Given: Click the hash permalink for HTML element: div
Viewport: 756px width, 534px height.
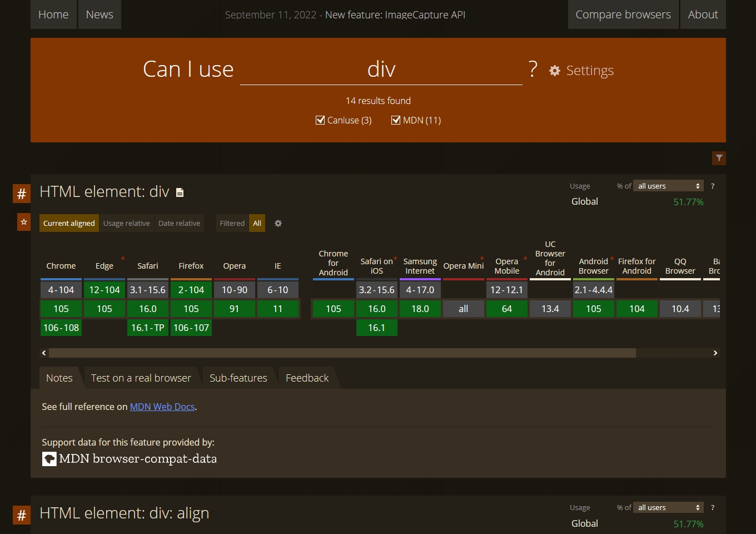Looking at the screenshot, I should [21, 194].
